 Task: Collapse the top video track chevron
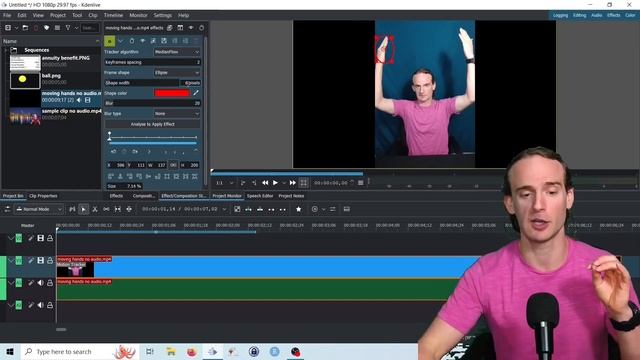tap(11, 238)
